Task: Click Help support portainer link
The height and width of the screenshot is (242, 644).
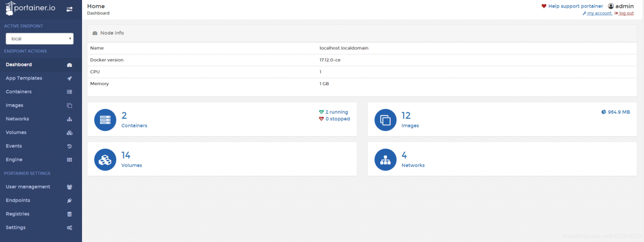Action: pos(576,6)
